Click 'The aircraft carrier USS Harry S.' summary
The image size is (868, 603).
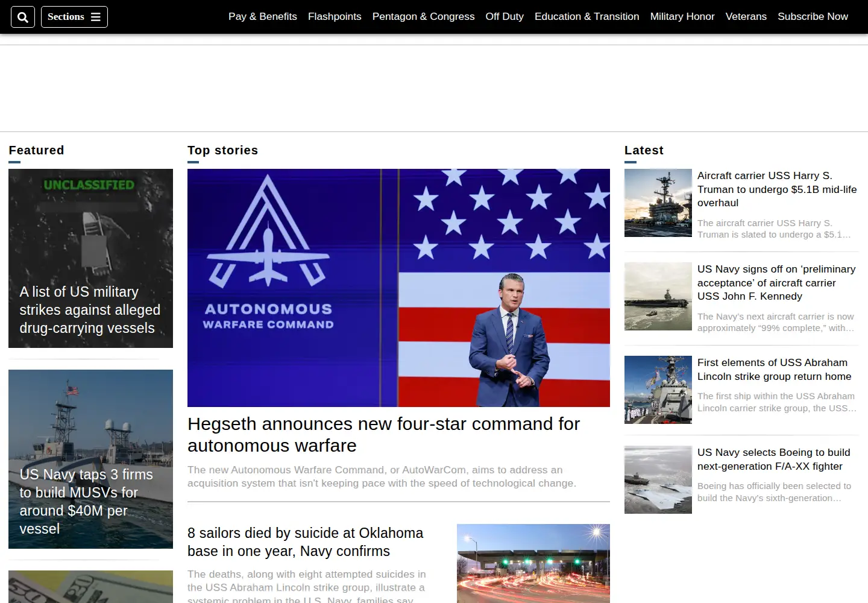pos(774,229)
